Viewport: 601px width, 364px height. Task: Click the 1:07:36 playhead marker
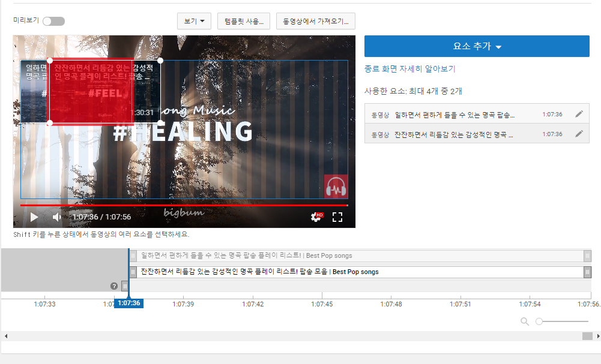pos(128,303)
